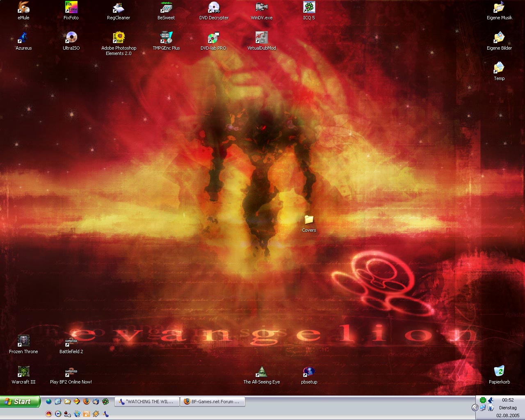Viewport: 525px width, 420px height.
Task: Select the TMPGEnc Plus desktop icon
Action: (x=166, y=41)
